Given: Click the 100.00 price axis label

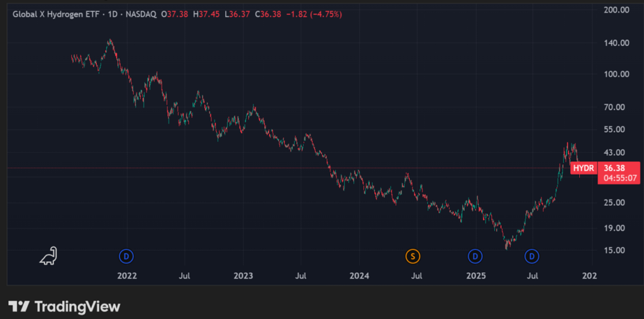Looking at the screenshot, I should [616, 74].
